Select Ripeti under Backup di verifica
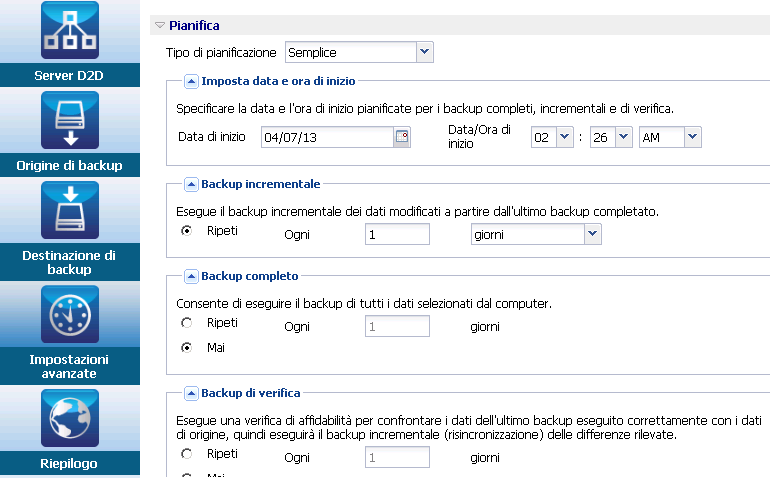 click(186, 454)
